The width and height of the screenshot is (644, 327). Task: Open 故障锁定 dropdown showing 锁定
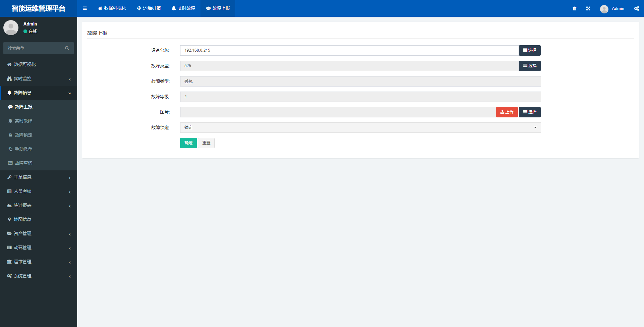(x=360, y=127)
